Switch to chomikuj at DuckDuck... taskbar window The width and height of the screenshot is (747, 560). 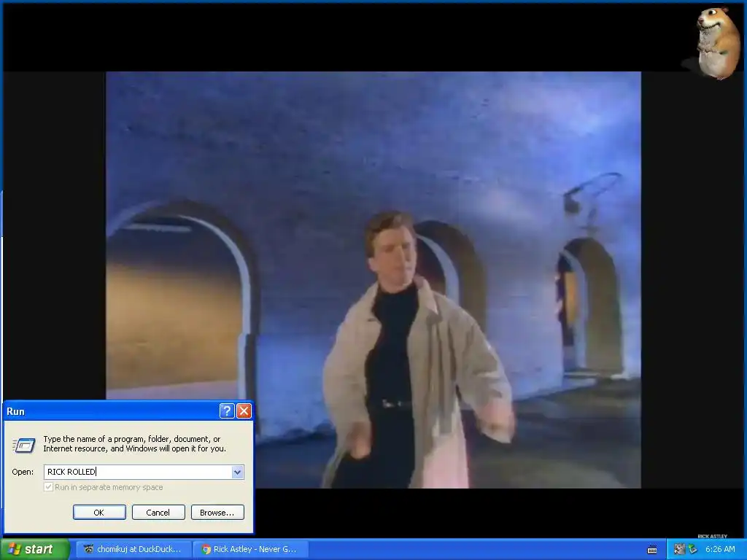tap(133, 549)
